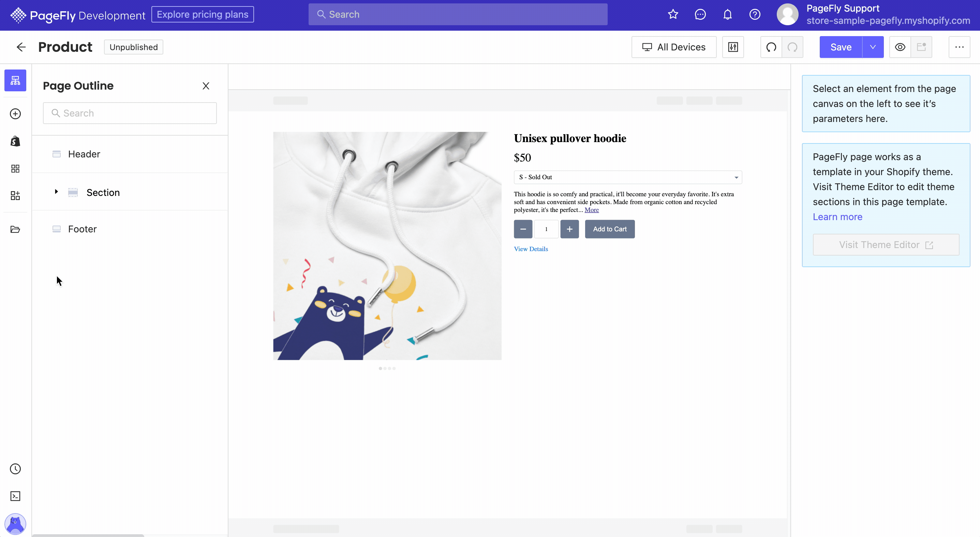Click the Add to Cart button
This screenshot has width=980, height=537.
(x=610, y=229)
